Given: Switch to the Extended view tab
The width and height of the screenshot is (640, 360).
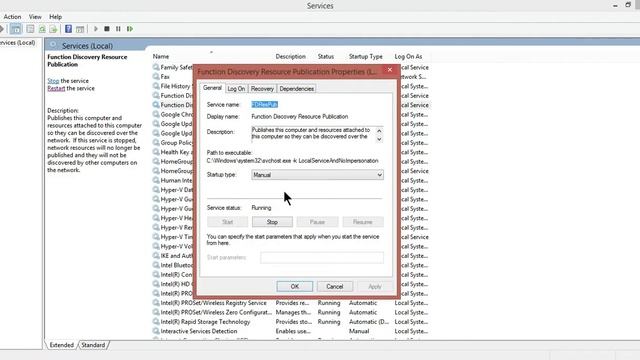Looking at the screenshot, I should click(61, 345).
